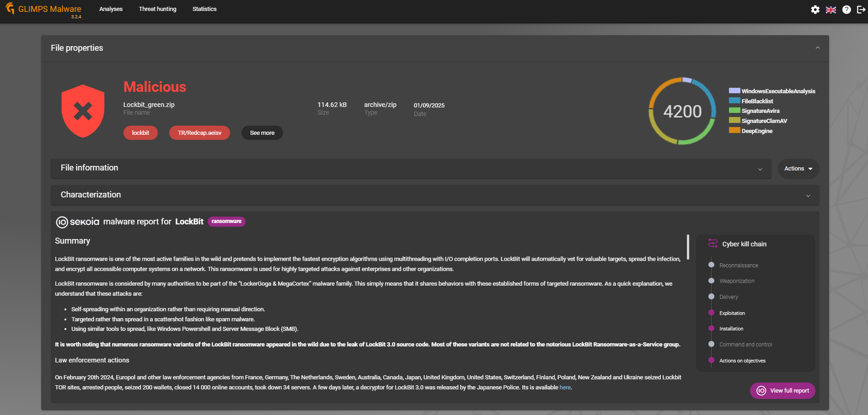Click the summary panel scrollbar
Image resolution: width=868 pixels, height=415 pixels.
[688, 247]
